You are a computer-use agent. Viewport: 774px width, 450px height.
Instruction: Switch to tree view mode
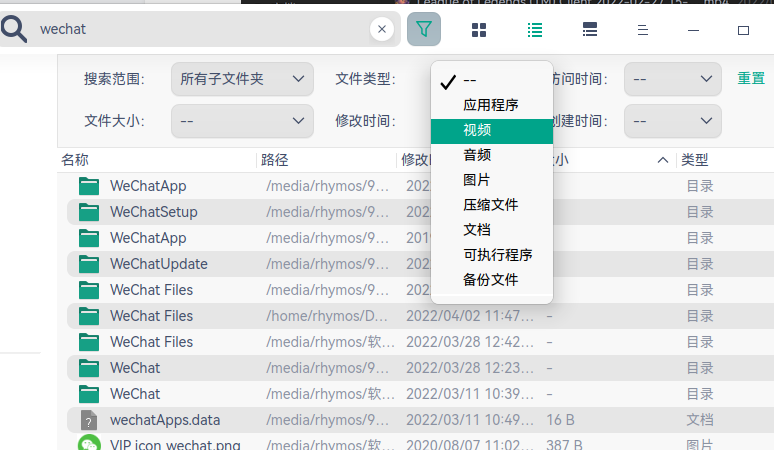coord(589,30)
